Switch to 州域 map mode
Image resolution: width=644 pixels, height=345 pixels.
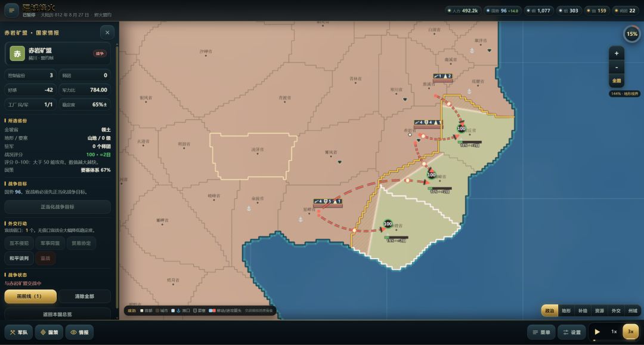(x=633, y=311)
